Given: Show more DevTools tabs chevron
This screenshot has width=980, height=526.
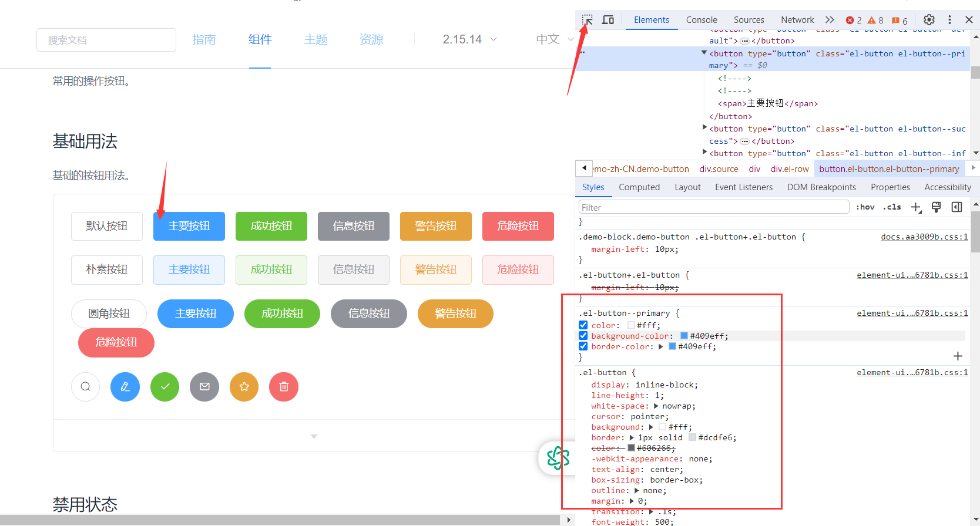Looking at the screenshot, I should pyautogui.click(x=830, y=20).
